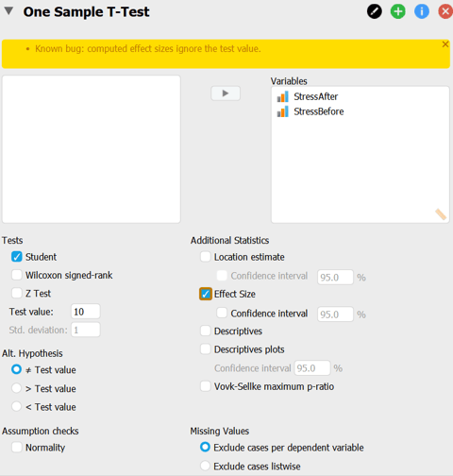Select the > Test value hypothesis
This screenshot has height=476, width=453.
pyautogui.click(x=16, y=388)
